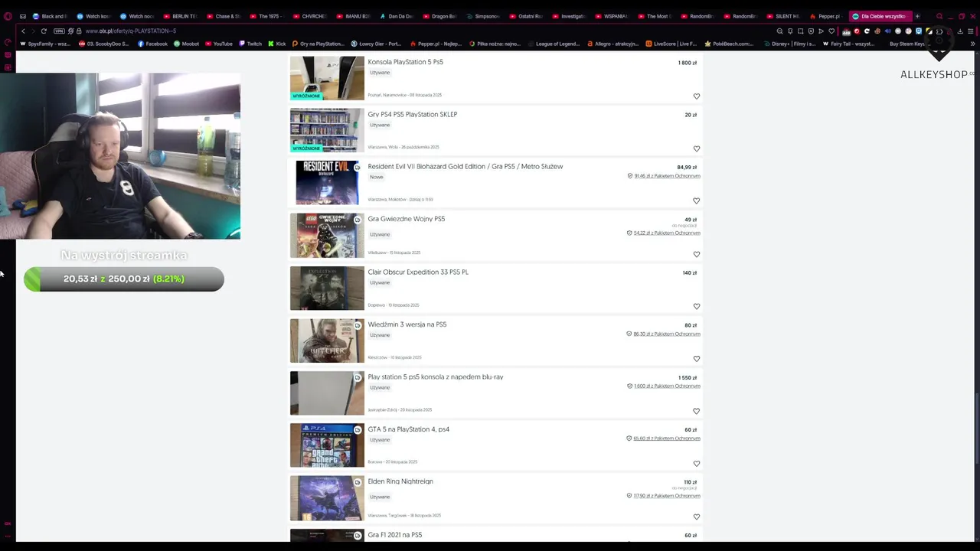Expand the bookmarks overflow chevron

(973, 44)
